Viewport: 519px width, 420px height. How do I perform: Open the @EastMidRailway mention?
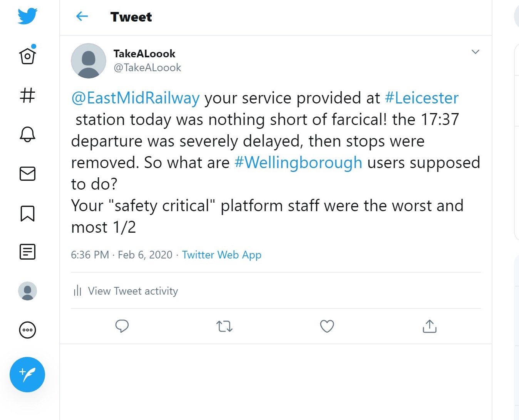pyautogui.click(x=135, y=98)
